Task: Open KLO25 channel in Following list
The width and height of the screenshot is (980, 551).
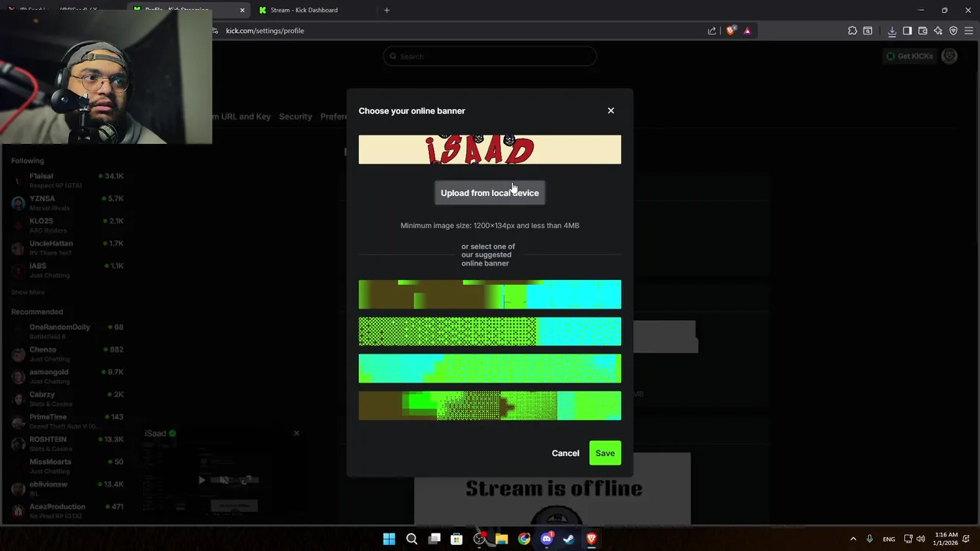Action: coord(67,225)
